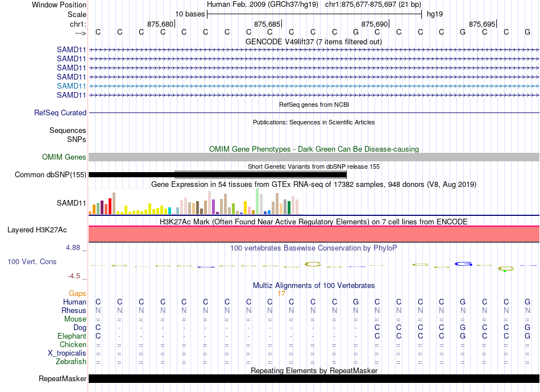
Task: Click position marker 875,695
Action: point(482,24)
